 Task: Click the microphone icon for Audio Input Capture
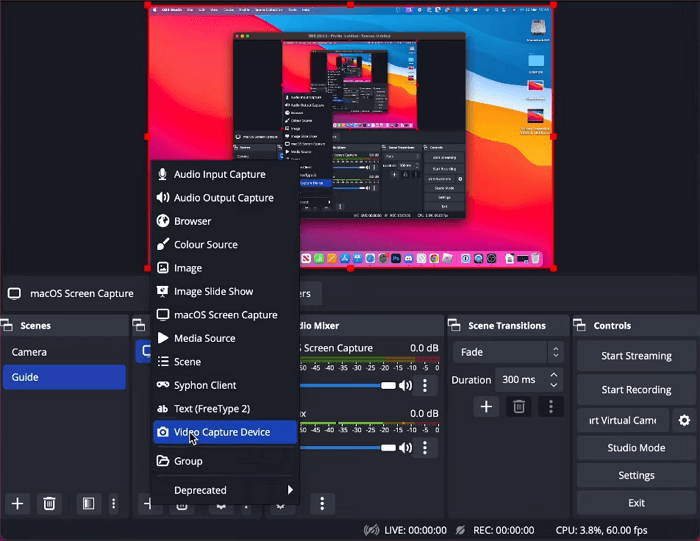(x=162, y=174)
